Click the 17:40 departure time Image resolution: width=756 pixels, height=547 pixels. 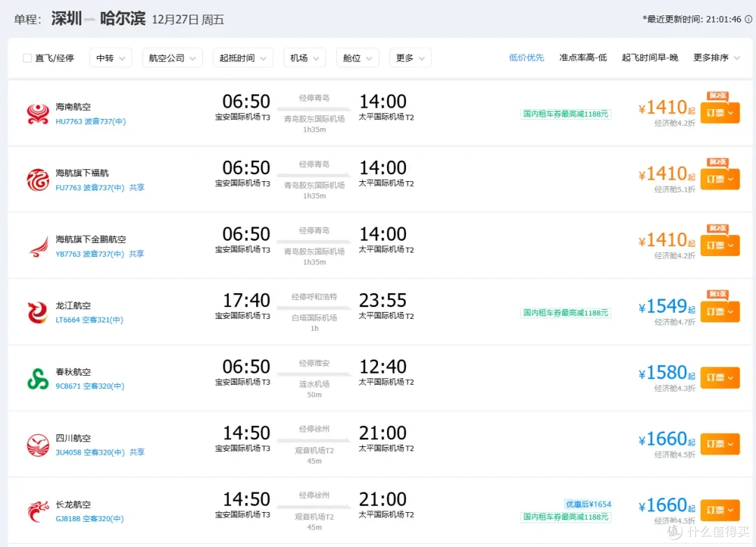pyautogui.click(x=246, y=301)
